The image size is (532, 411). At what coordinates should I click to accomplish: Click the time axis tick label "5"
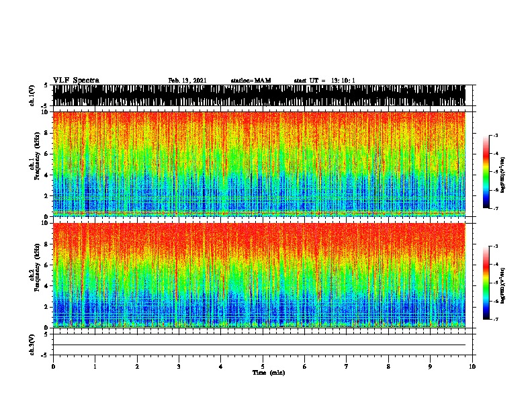point(263,367)
